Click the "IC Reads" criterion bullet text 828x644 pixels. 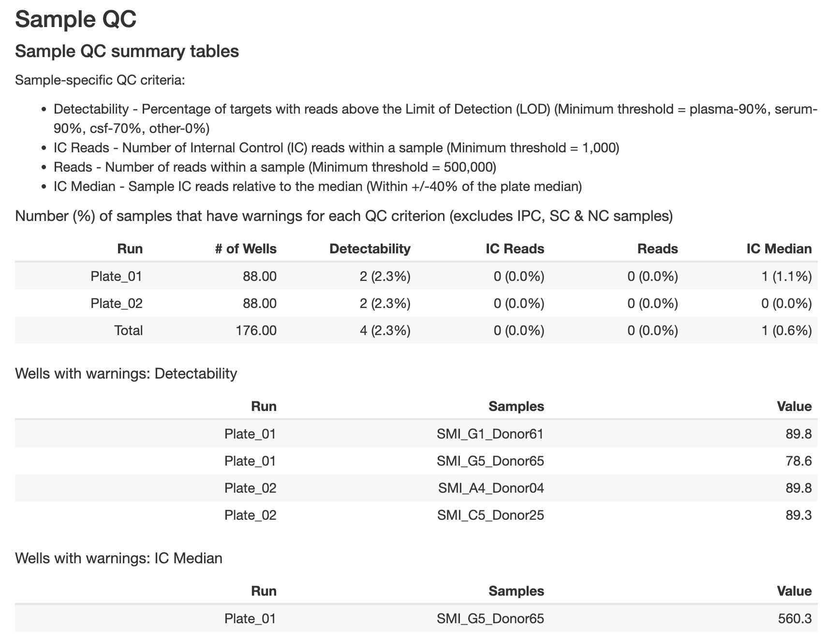[336, 147]
